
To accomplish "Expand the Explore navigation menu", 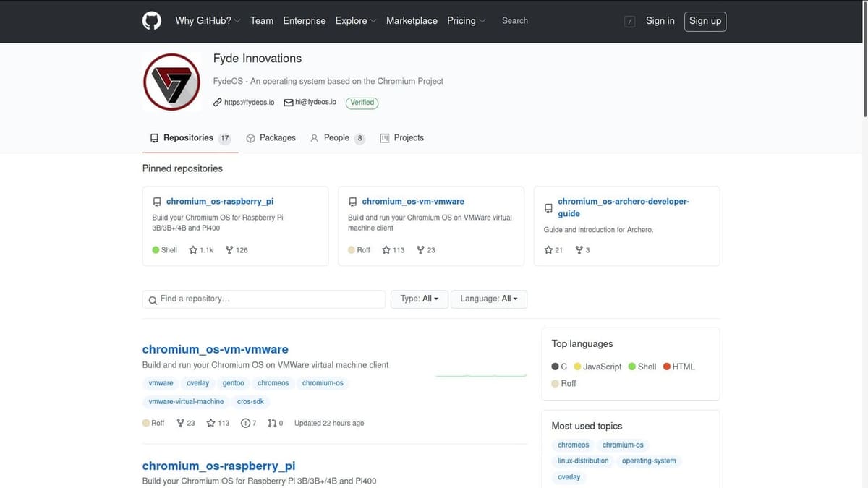I will tap(355, 21).
